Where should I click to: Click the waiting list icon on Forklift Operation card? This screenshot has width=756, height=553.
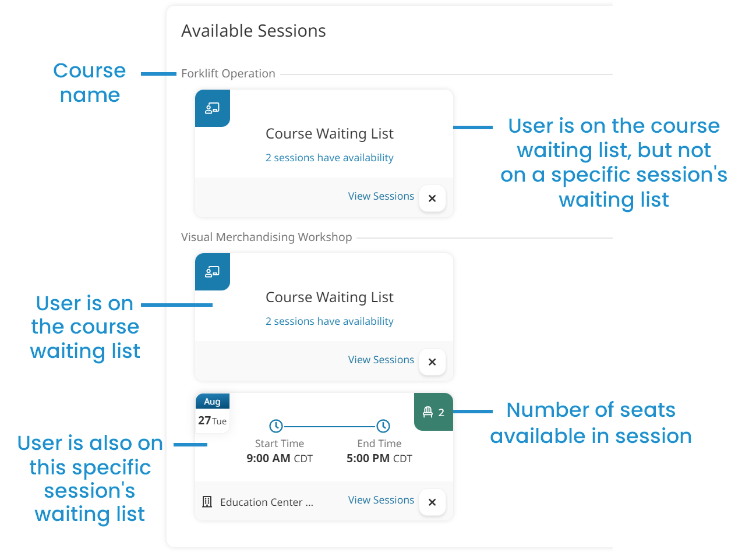tap(212, 108)
